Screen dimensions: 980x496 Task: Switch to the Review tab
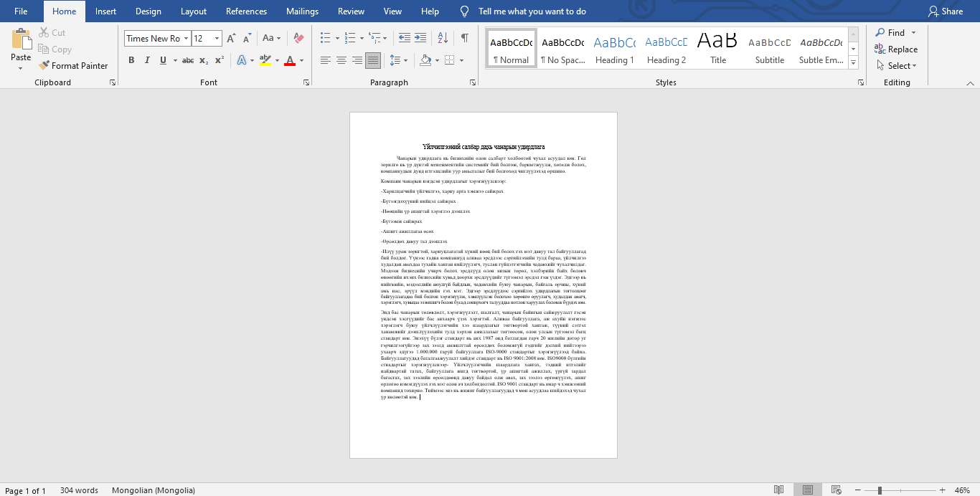[351, 11]
